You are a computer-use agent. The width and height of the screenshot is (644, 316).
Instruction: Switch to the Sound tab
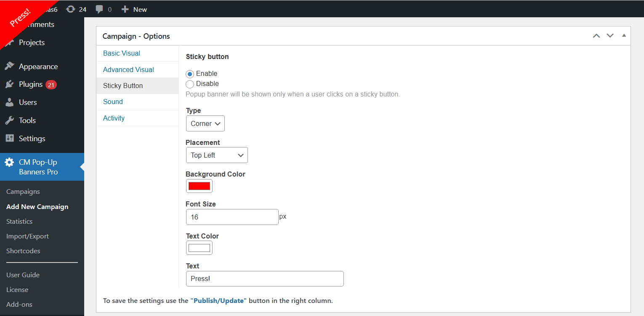pos(113,102)
